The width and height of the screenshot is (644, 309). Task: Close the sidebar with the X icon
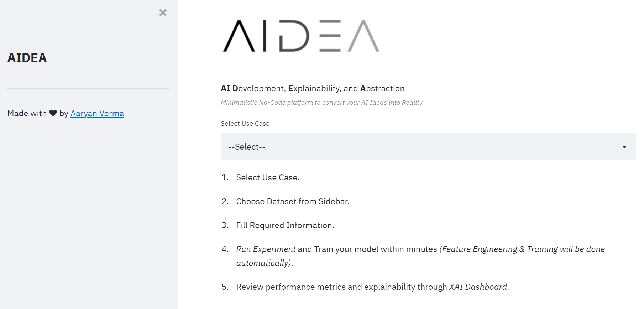163,12
